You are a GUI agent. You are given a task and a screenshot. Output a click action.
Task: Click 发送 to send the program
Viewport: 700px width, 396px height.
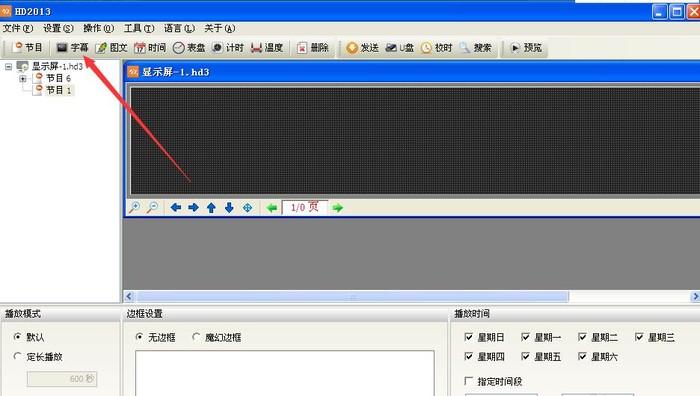coord(362,47)
